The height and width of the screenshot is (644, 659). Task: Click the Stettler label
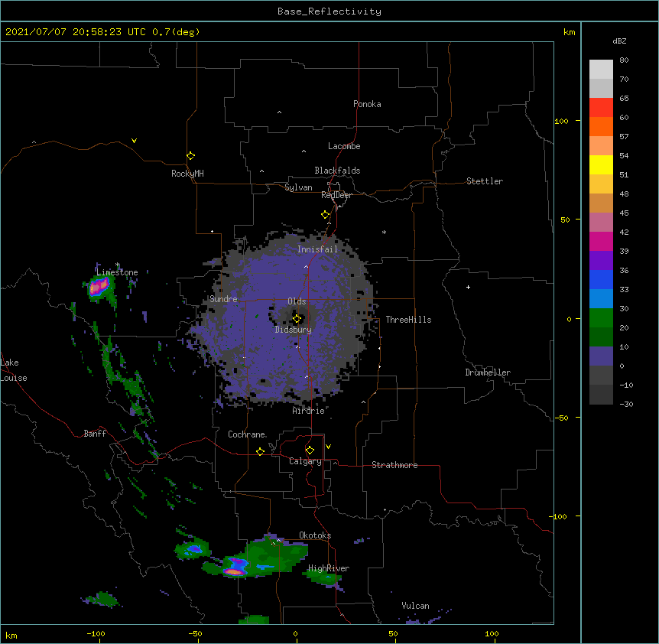click(x=485, y=181)
